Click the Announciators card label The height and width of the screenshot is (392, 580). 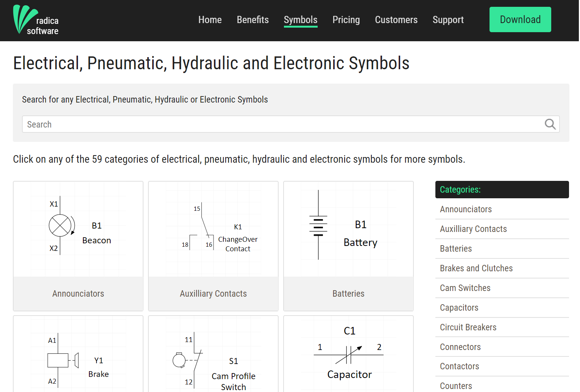click(x=78, y=294)
